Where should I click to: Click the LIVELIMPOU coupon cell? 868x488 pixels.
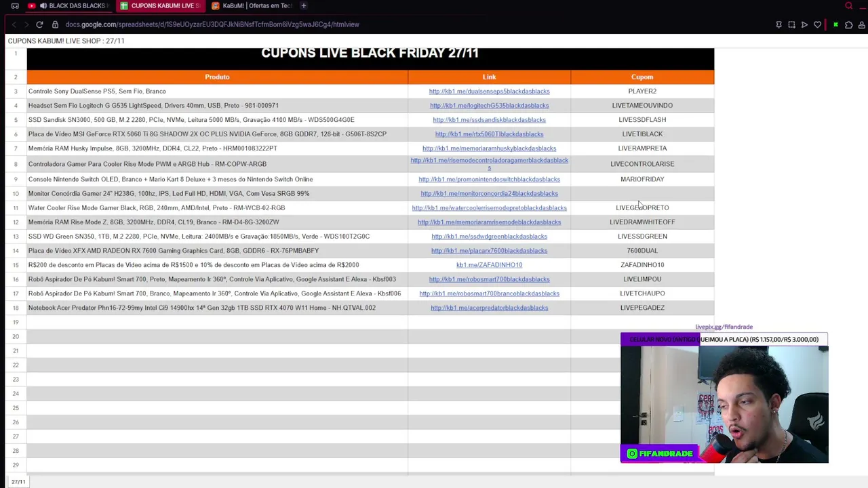coord(642,279)
